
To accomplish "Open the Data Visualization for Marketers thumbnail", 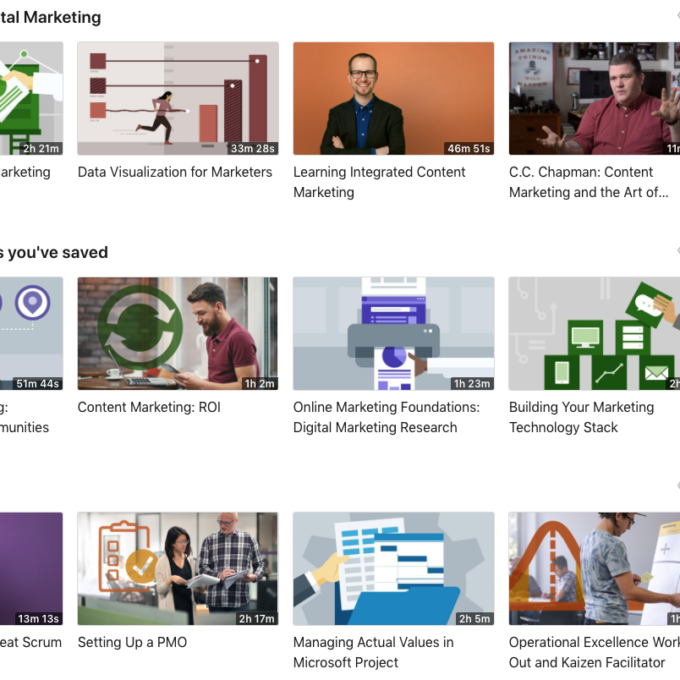I will 178,98.
